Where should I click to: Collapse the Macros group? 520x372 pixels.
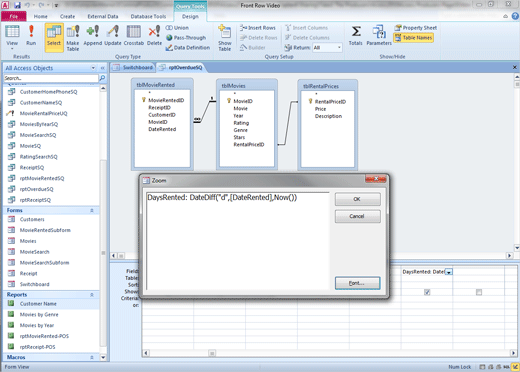(x=92, y=357)
